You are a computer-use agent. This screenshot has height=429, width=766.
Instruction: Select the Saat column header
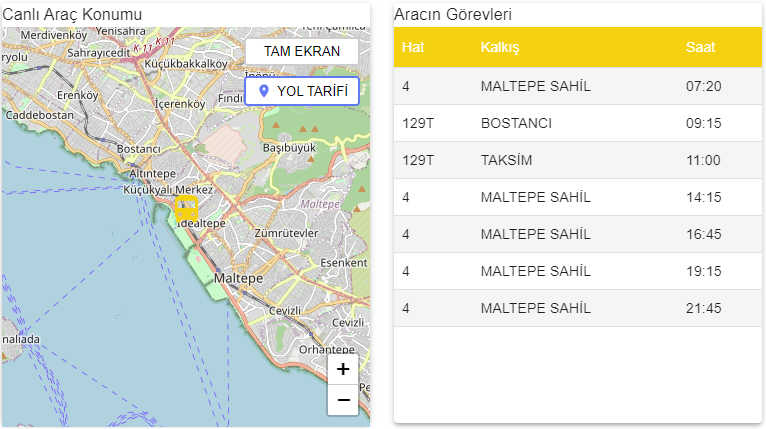(700, 48)
